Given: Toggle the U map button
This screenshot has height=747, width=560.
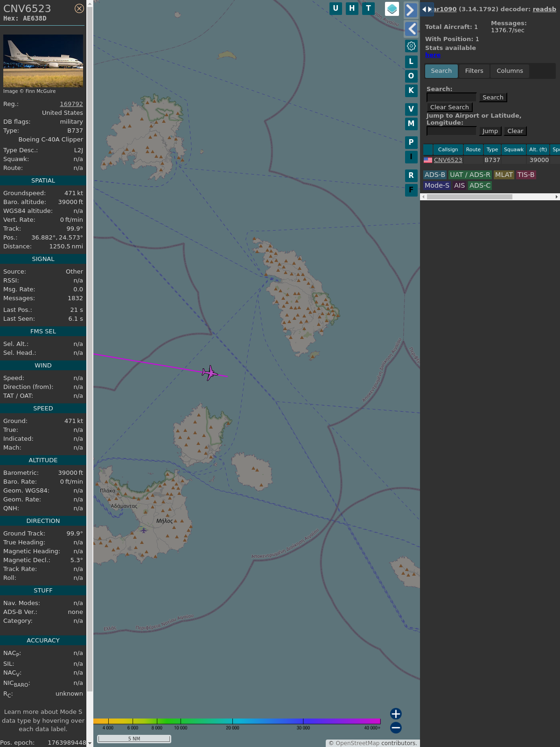Looking at the screenshot, I should click(336, 8).
